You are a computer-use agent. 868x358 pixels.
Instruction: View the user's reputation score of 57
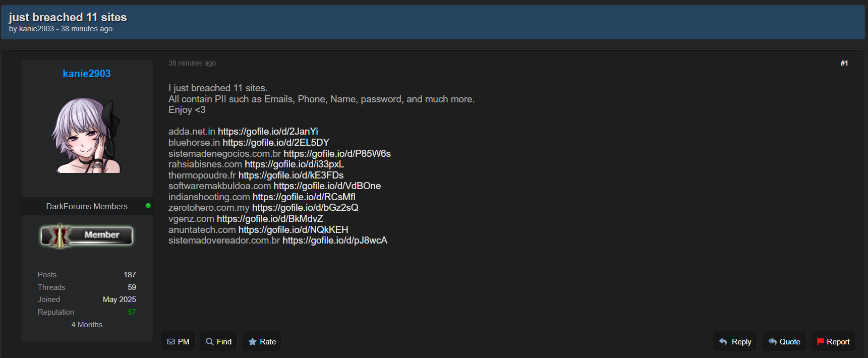coord(132,312)
